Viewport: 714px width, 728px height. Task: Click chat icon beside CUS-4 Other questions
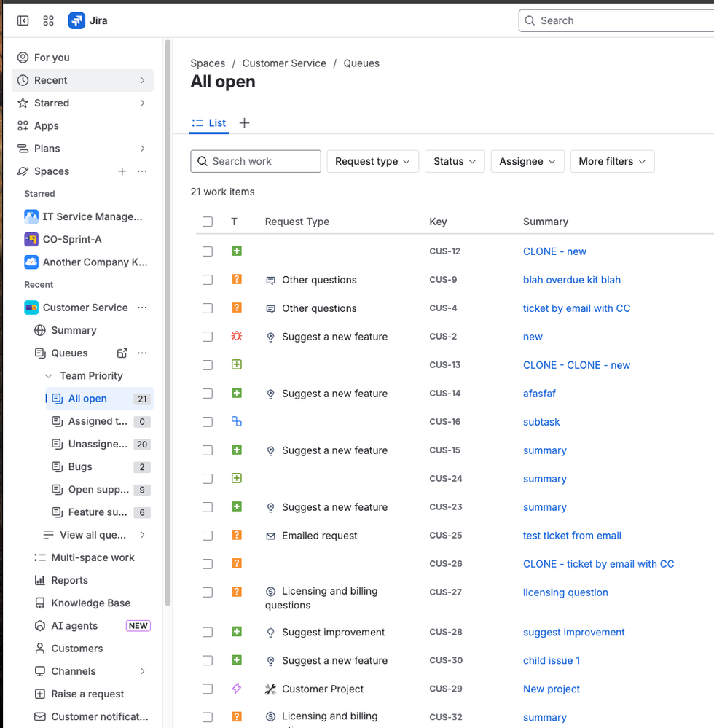coord(270,309)
